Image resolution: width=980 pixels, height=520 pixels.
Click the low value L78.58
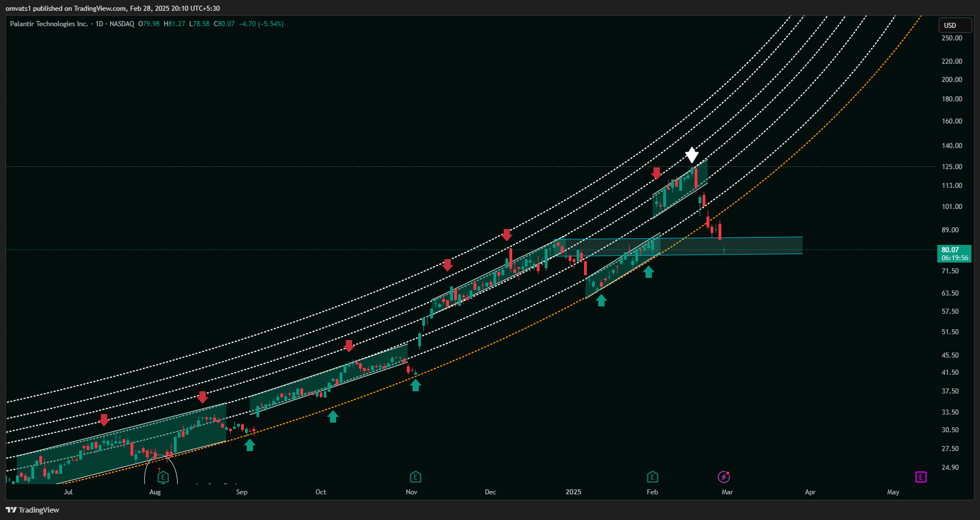click(199, 24)
